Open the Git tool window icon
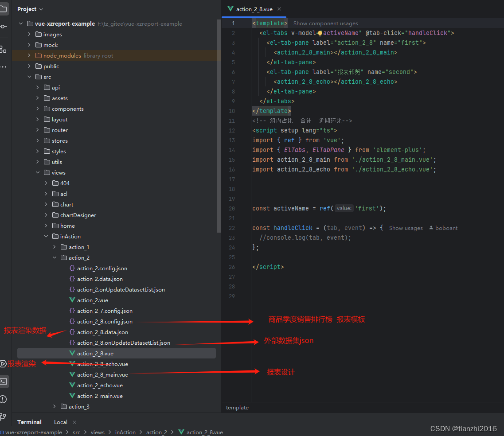Image resolution: width=504 pixels, height=436 pixels. pyautogui.click(x=3, y=417)
